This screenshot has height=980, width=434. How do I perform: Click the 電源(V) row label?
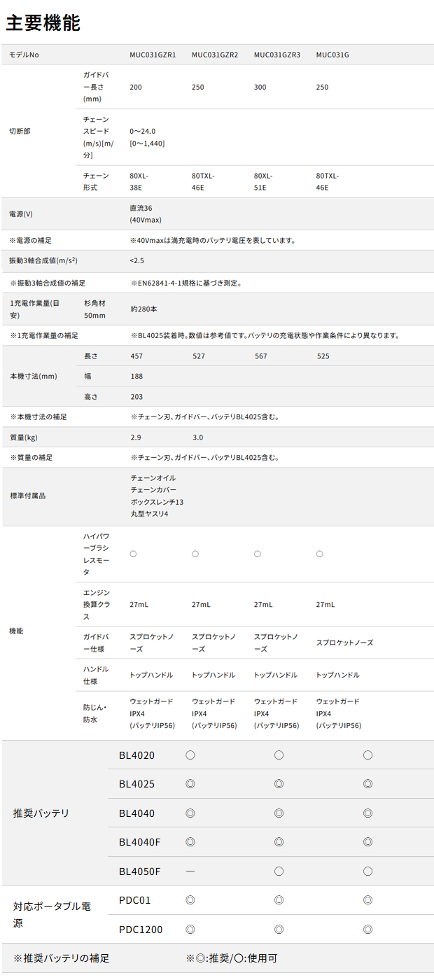tap(21, 213)
